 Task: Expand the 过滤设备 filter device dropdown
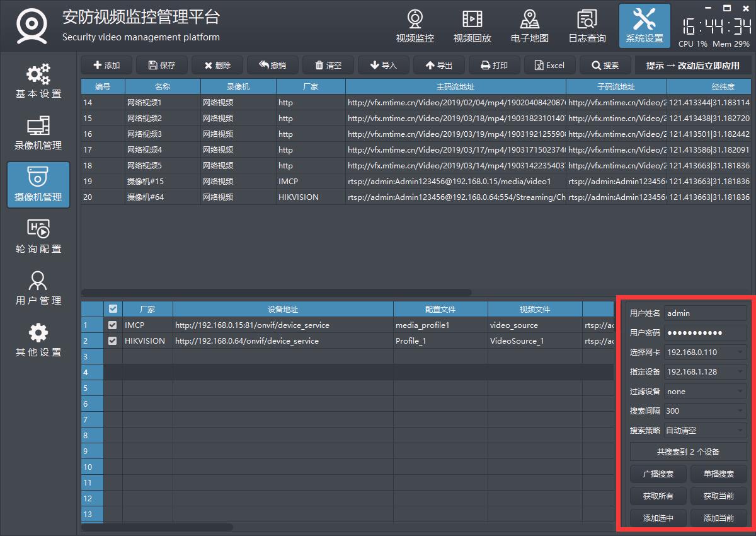[x=705, y=392]
